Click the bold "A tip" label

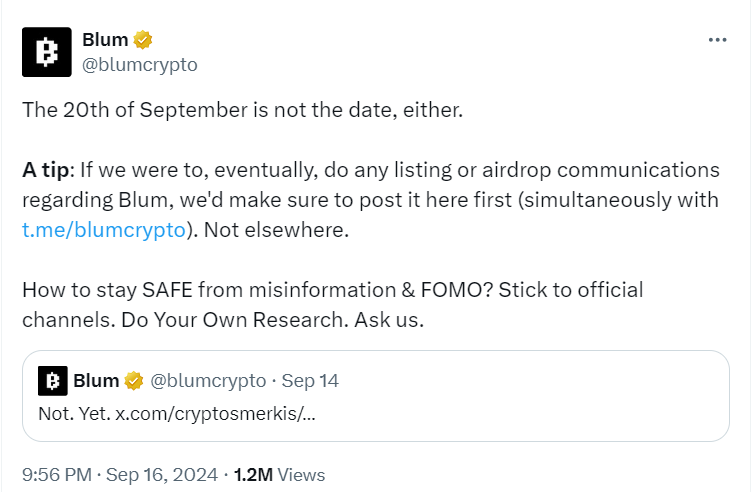[x=41, y=169]
